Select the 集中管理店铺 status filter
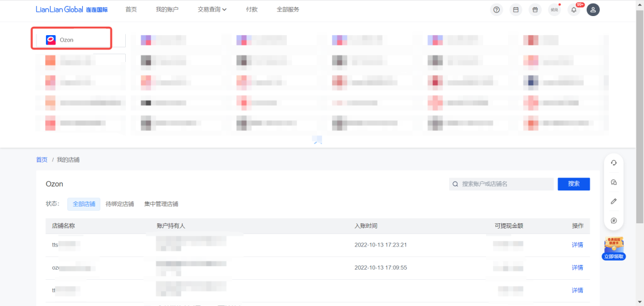The image size is (644, 306). pyautogui.click(x=161, y=204)
